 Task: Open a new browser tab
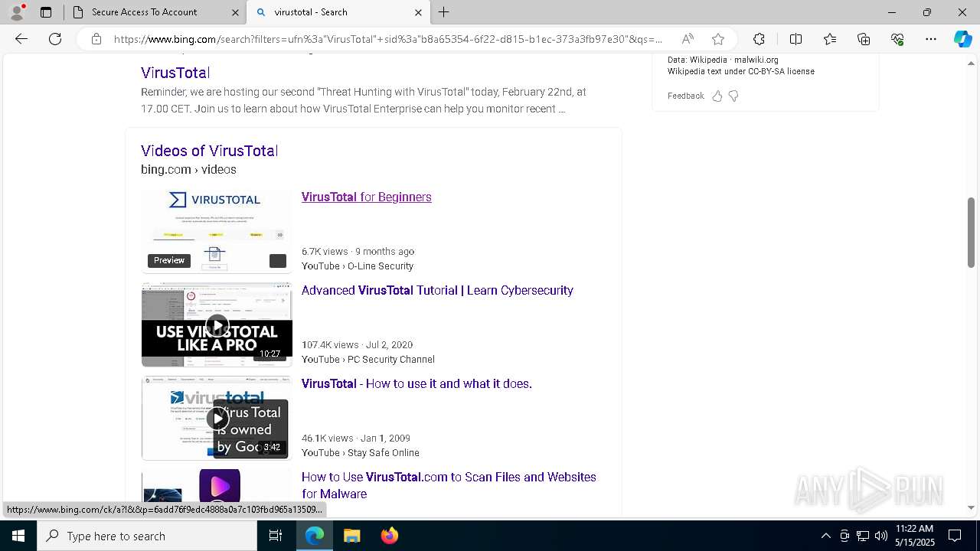point(444,12)
